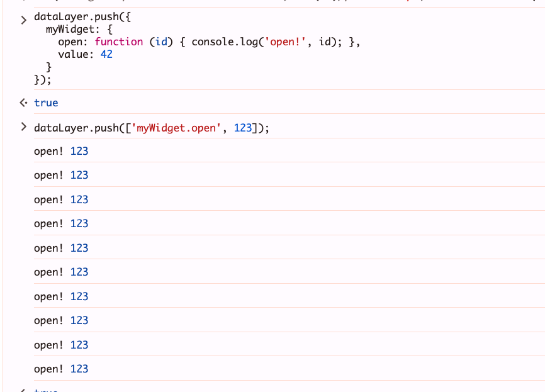The image size is (545, 392).
Task: Click the return arrow beside the 'true' result
Action: click(23, 103)
